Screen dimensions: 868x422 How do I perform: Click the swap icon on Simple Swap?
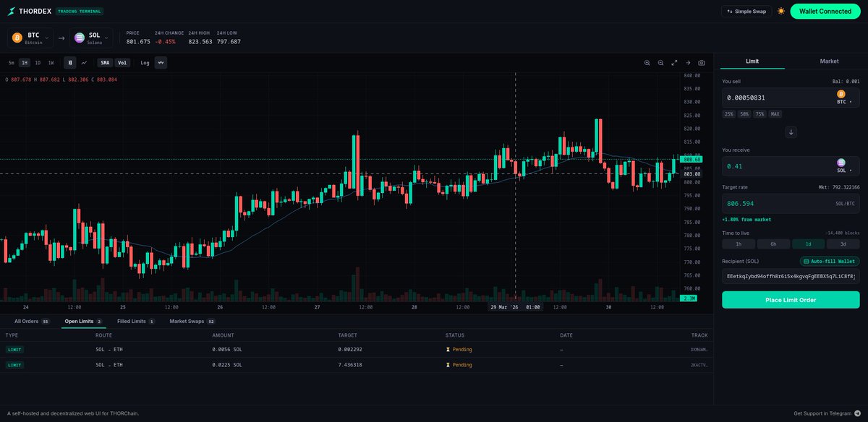(x=730, y=11)
